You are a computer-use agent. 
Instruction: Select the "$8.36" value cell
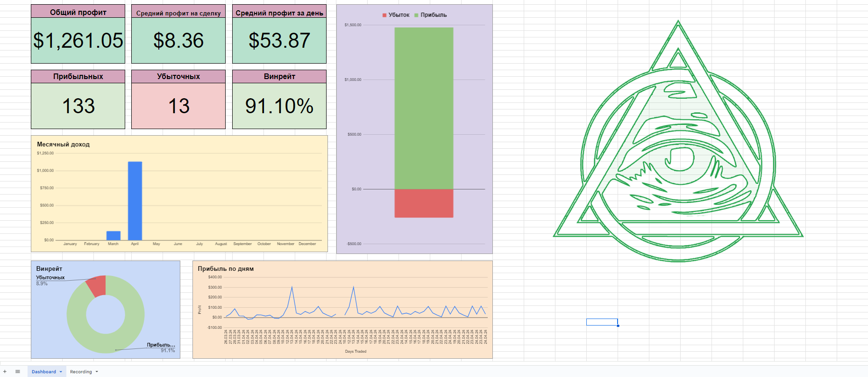coord(178,41)
